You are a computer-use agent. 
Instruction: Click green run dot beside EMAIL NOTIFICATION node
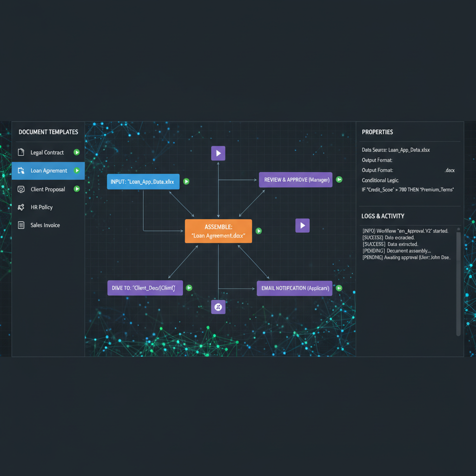click(339, 288)
